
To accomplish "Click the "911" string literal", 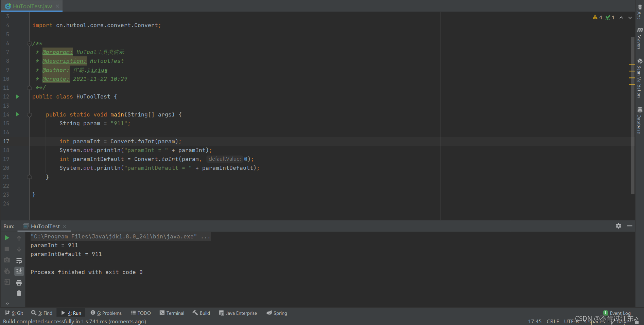I will pos(119,123).
